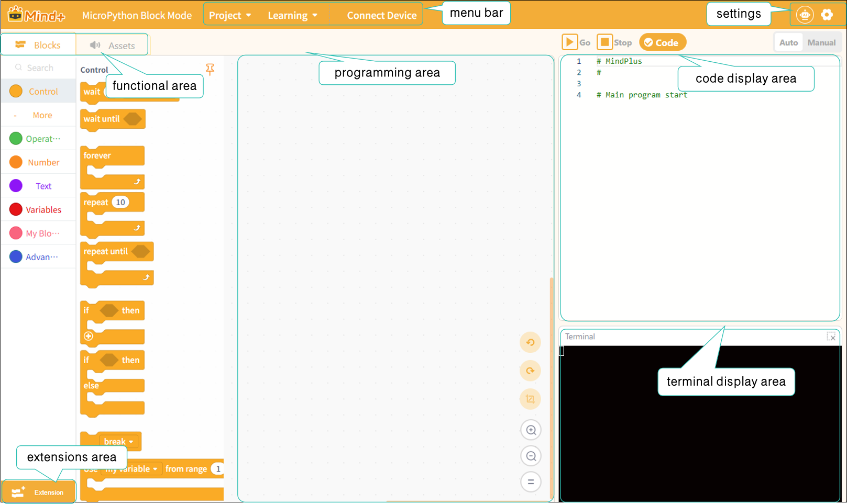Click the Search blocks input field
The width and height of the screenshot is (847, 504).
point(38,68)
